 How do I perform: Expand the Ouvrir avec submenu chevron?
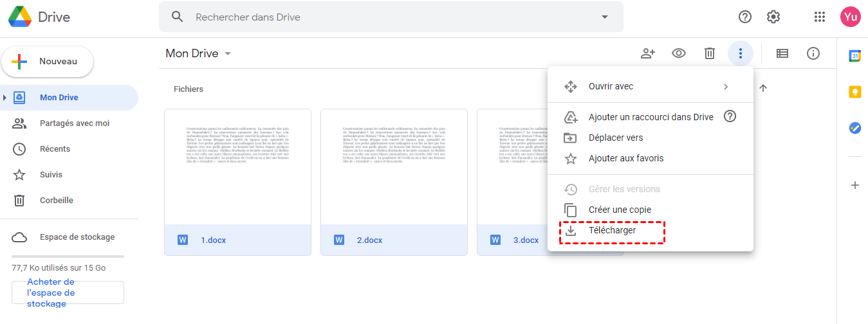726,86
